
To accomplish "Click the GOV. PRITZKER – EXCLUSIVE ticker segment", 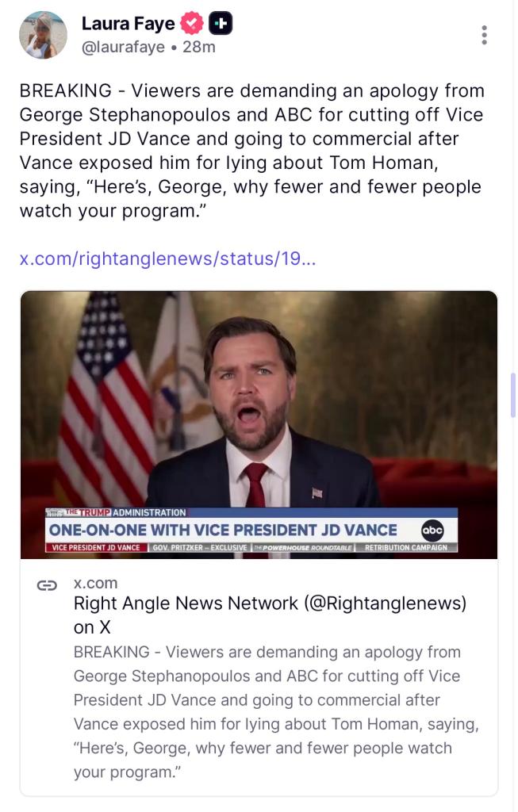I will [x=198, y=548].
